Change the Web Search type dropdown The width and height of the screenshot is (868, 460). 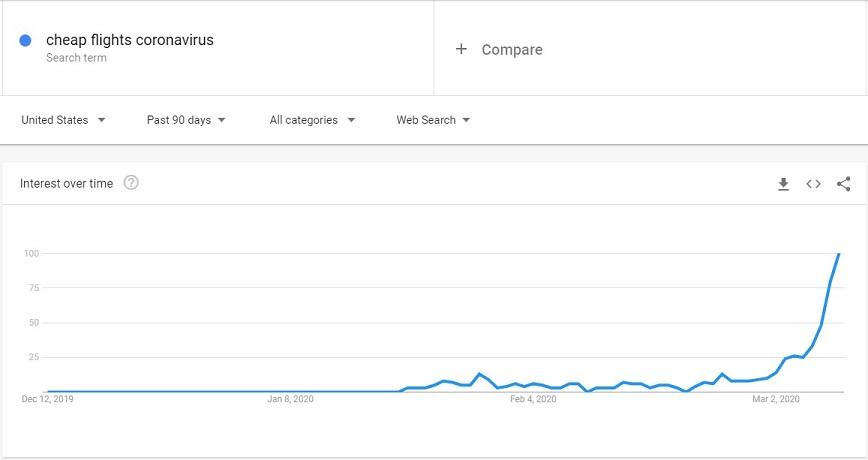click(433, 120)
